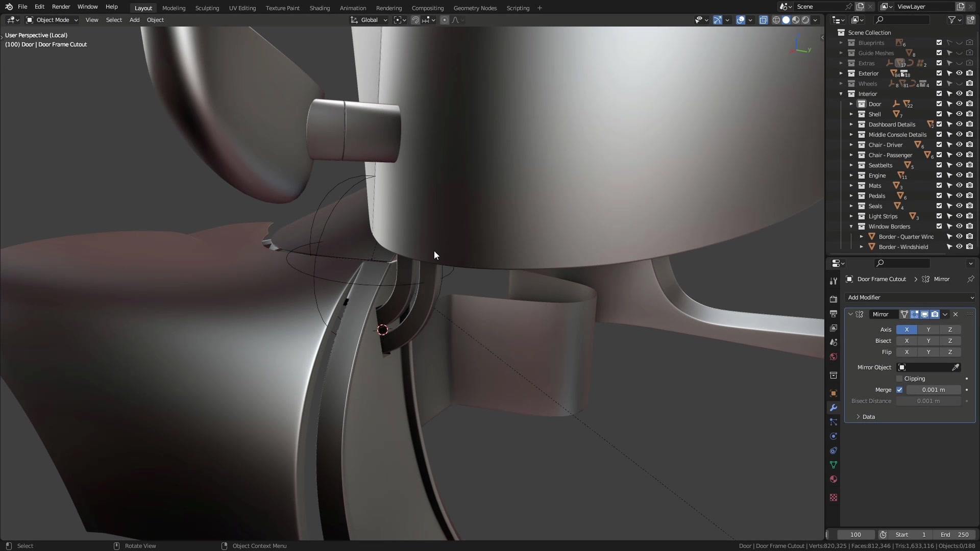
Task: Open the Object Mode dropdown
Action: 52,20
